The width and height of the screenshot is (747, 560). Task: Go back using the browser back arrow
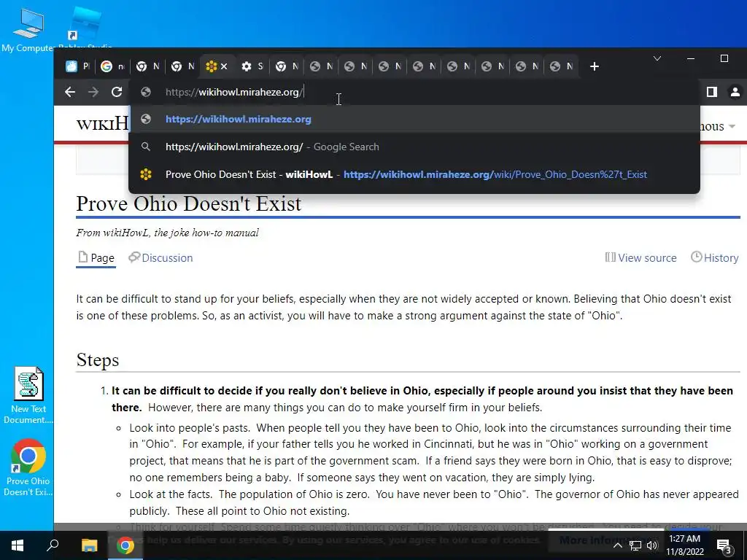tap(70, 92)
